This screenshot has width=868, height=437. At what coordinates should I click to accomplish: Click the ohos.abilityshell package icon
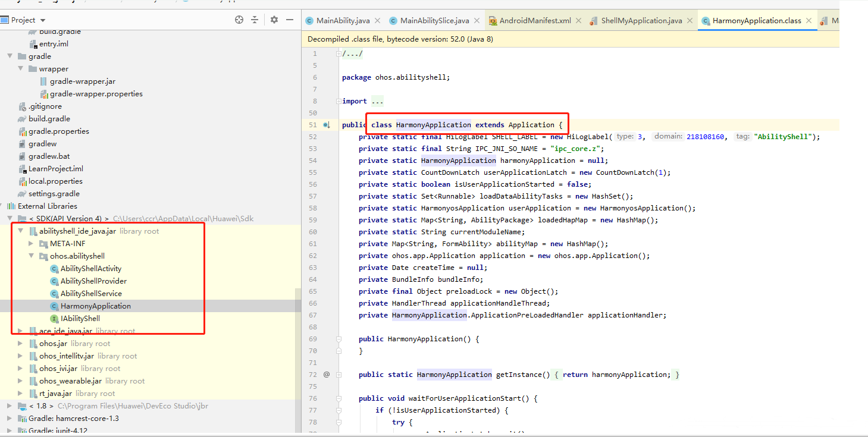coord(43,256)
